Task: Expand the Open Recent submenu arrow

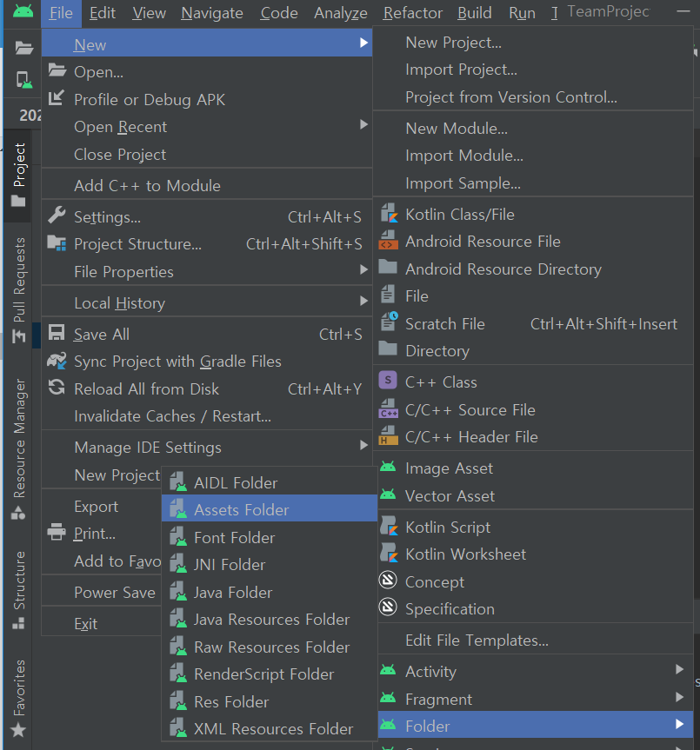Action: [364, 124]
